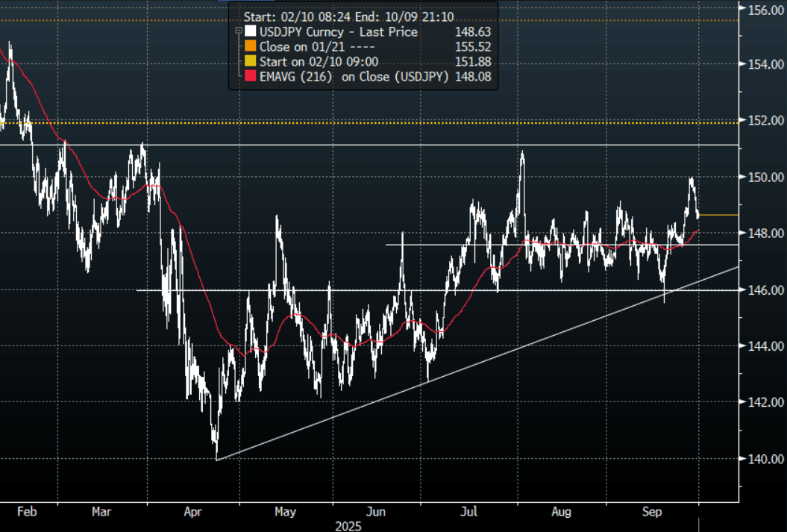Click the yellow last-price marker at right edge
Screen dimensions: 787x532
pos(718,215)
